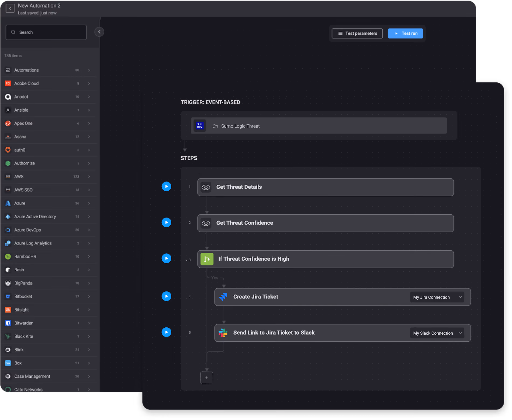Image resolution: width=512 pixels, height=420 pixels.
Task: Click the Adobe Cloud icon
Action: tap(8, 83)
